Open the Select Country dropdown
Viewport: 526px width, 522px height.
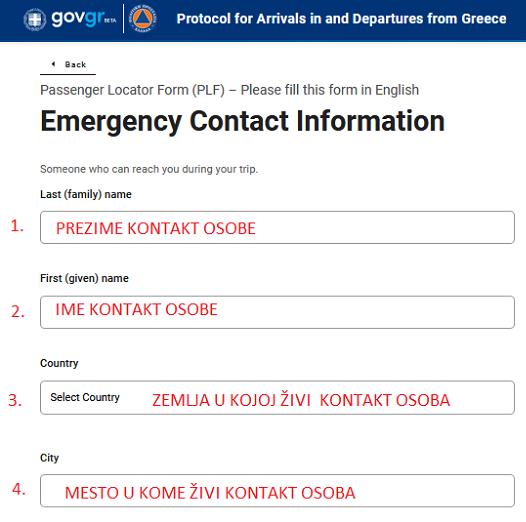277,398
